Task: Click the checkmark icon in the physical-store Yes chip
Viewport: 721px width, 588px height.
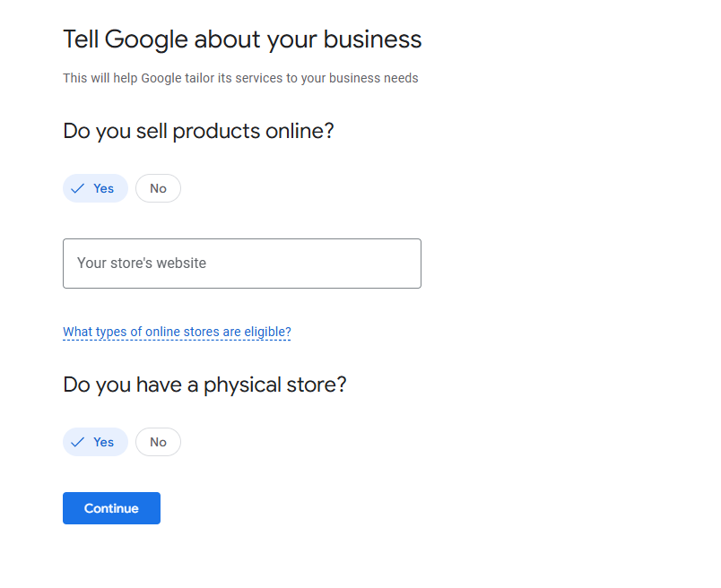Action: point(78,442)
